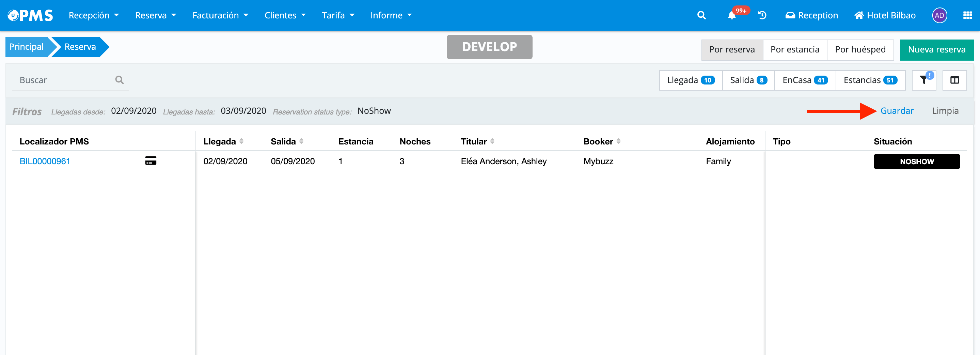
Task: Open the column layout icon
Action: coord(954,80)
